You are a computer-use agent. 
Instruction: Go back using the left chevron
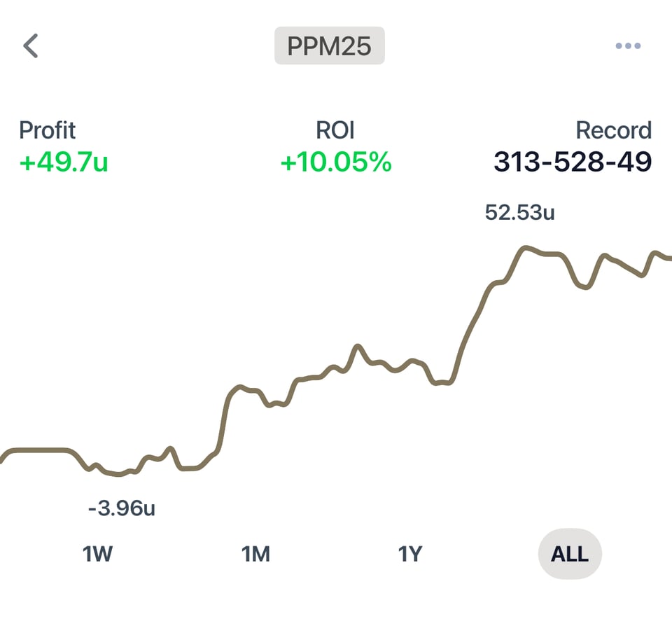tap(30, 46)
